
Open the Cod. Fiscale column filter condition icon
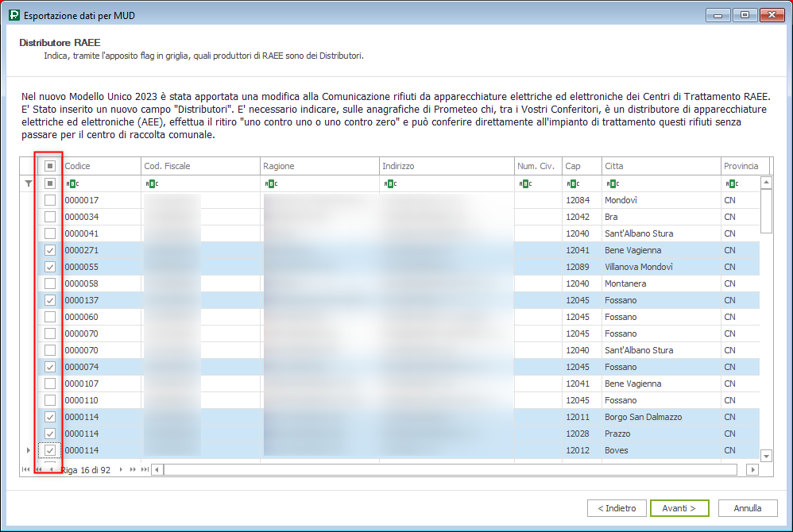coord(152,183)
